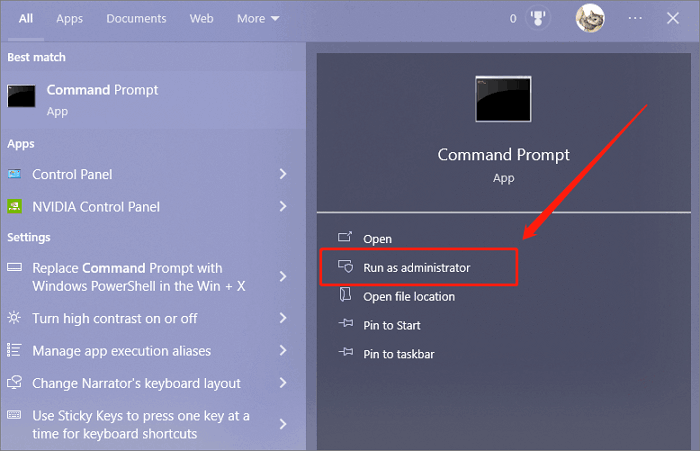Click the NVIDIA Control Panel icon

tap(14, 206)
